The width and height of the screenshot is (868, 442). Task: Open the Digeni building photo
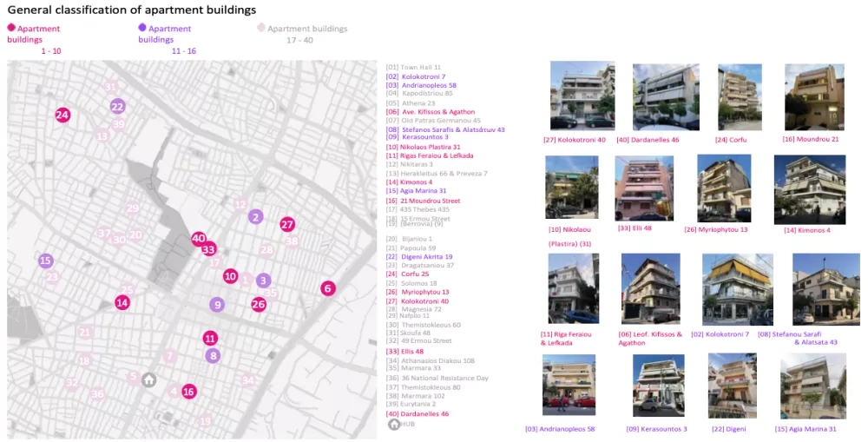click(732, 386)
